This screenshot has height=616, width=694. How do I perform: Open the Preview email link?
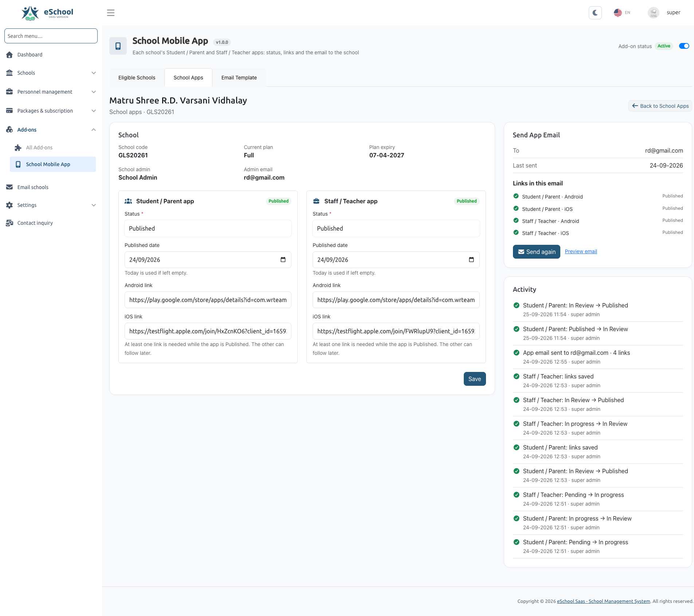[581, 251]
